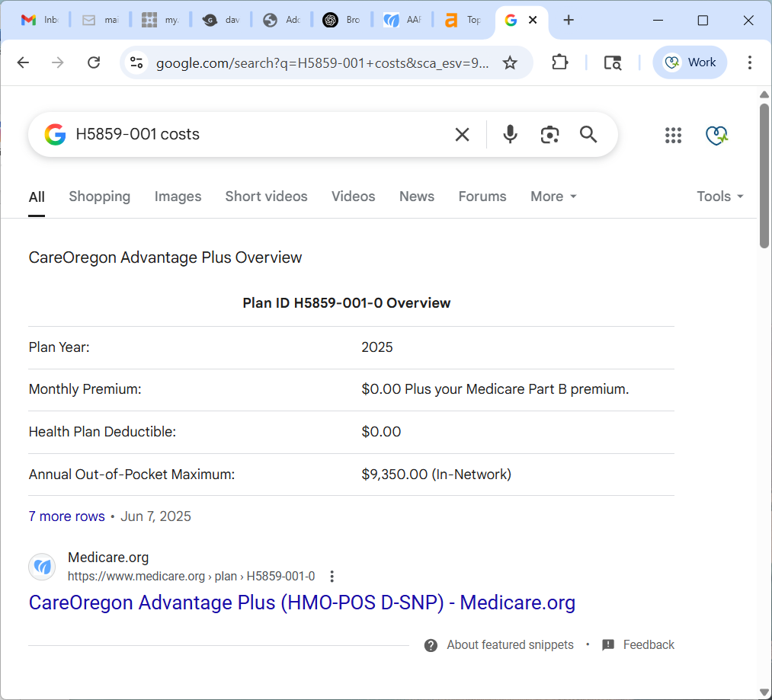772x700 pixels.
Task: Reload the current page
Action: (94, 62)
